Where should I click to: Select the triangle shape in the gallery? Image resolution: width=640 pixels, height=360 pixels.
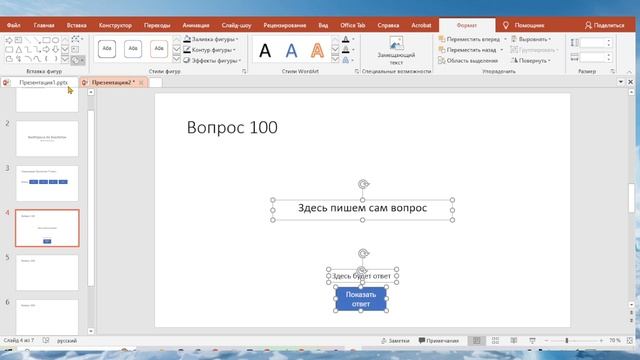click(x=18, y=49)
